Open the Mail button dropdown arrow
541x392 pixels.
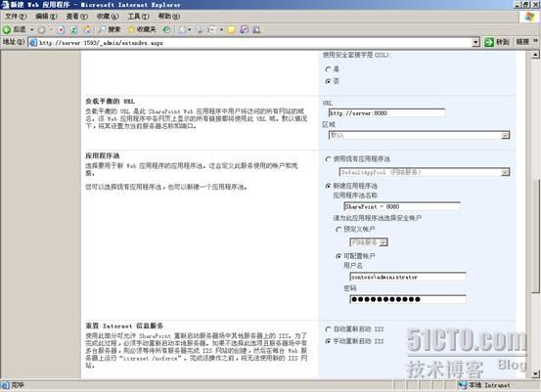[190, 30]
